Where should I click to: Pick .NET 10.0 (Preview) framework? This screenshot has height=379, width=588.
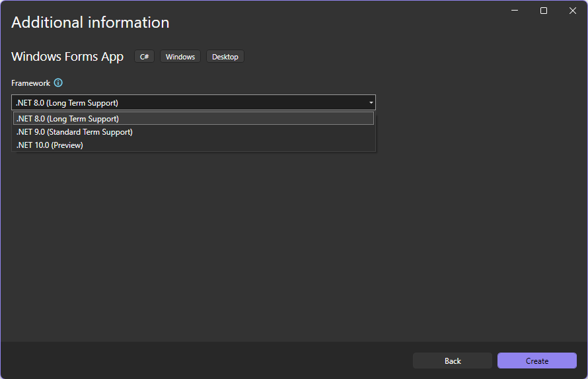(194, 145)
